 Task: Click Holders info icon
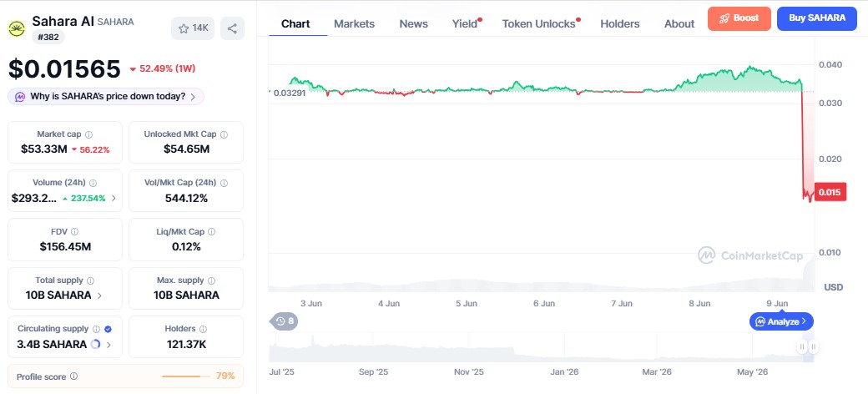[x=203, y=329]
